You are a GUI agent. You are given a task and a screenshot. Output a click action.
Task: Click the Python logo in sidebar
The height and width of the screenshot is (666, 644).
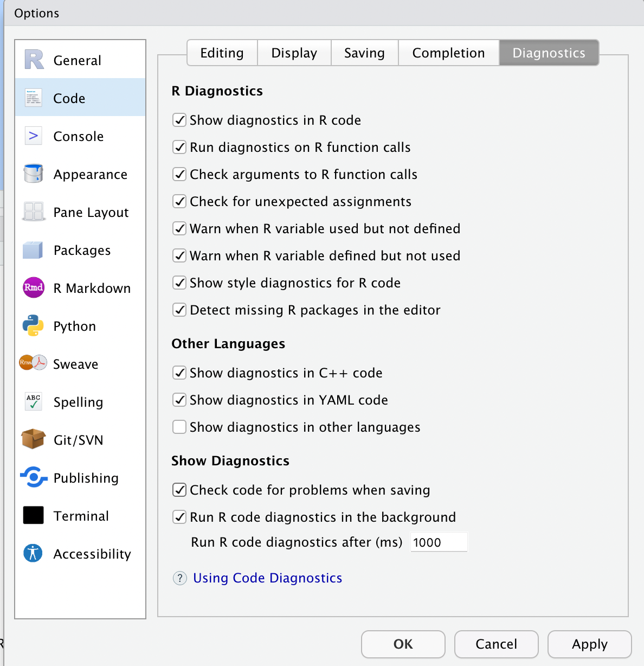pos(33,325)
